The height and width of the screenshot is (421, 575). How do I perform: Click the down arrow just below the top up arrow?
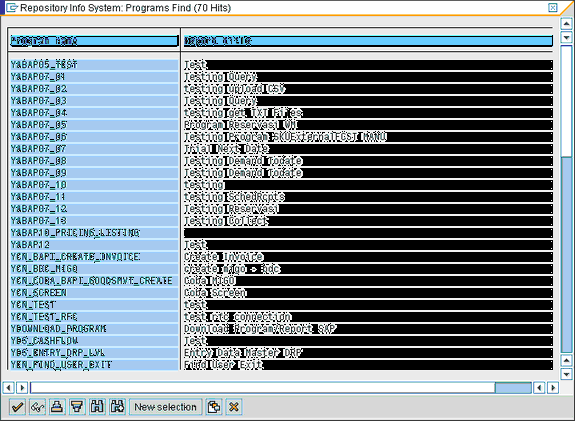[567, 37]
